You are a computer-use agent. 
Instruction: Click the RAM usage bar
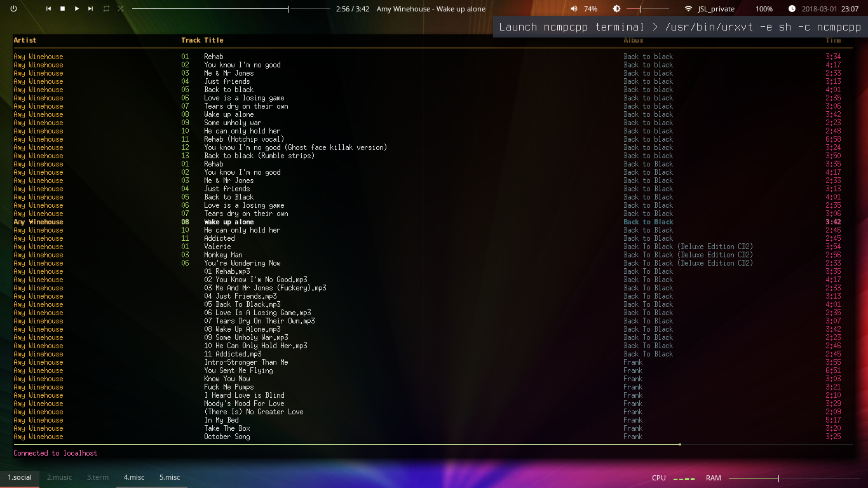coord(794,478)
